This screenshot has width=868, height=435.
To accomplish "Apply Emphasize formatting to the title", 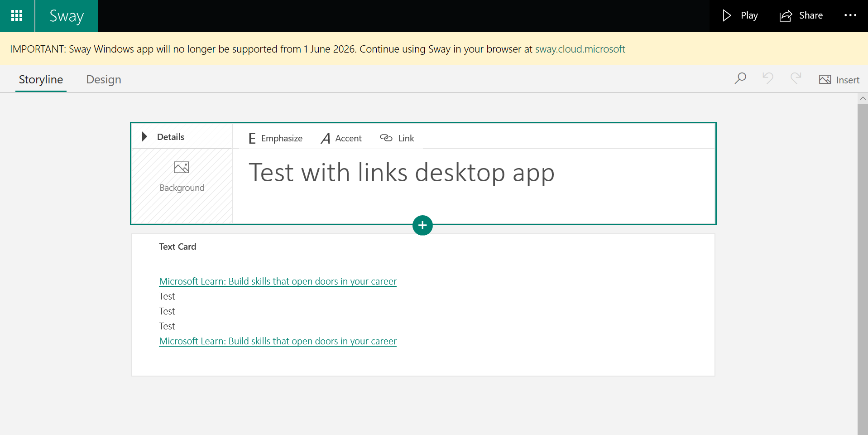I will point(275,138).
